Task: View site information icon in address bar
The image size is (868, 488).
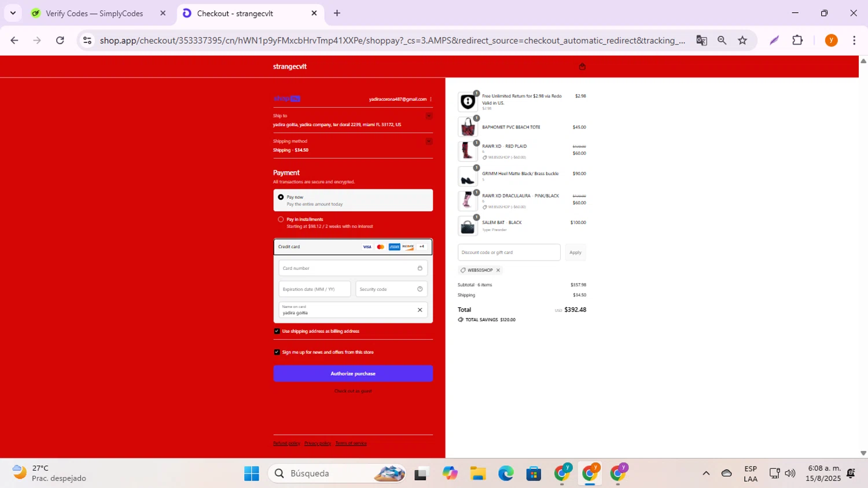Action: [x=87, y=41]
